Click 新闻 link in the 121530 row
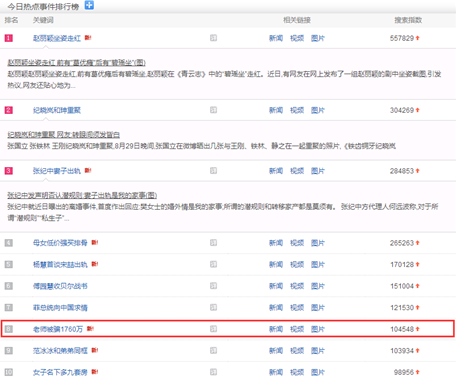Image resolution: width=456 pixels, height=381 pixels. pos(276,308)
